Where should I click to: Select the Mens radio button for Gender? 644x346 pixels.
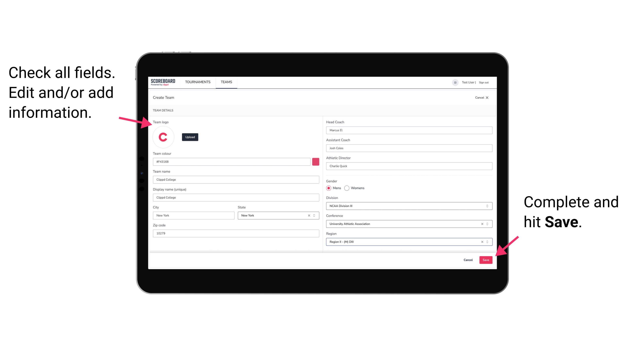[x=328, y=188]
